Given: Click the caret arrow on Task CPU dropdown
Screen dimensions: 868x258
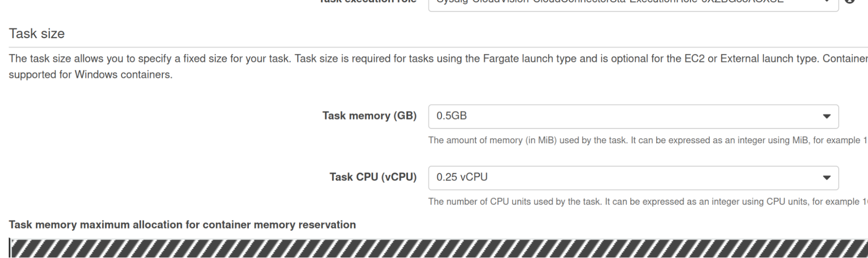Looking at the screenshot, I should click(x=827, y=178).
